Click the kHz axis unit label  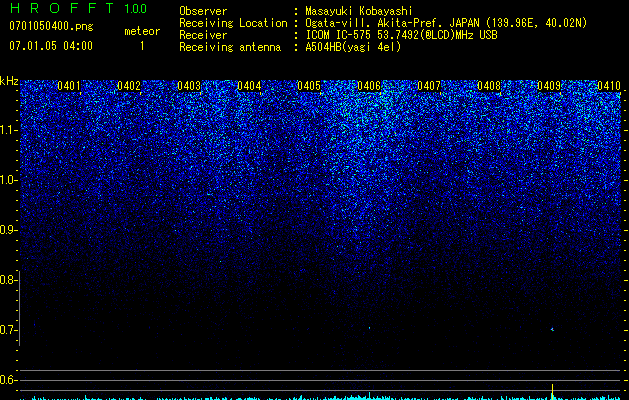coord(9,81)
